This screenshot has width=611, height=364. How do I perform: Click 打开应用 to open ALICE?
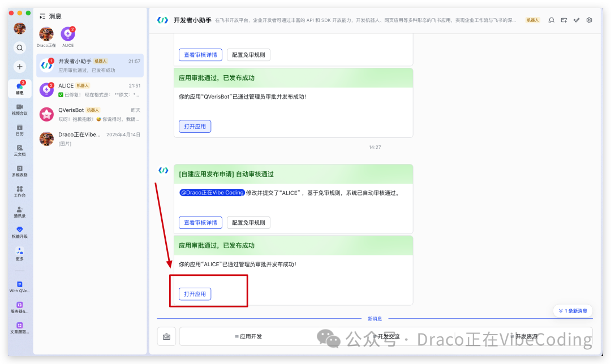[195, 293]
